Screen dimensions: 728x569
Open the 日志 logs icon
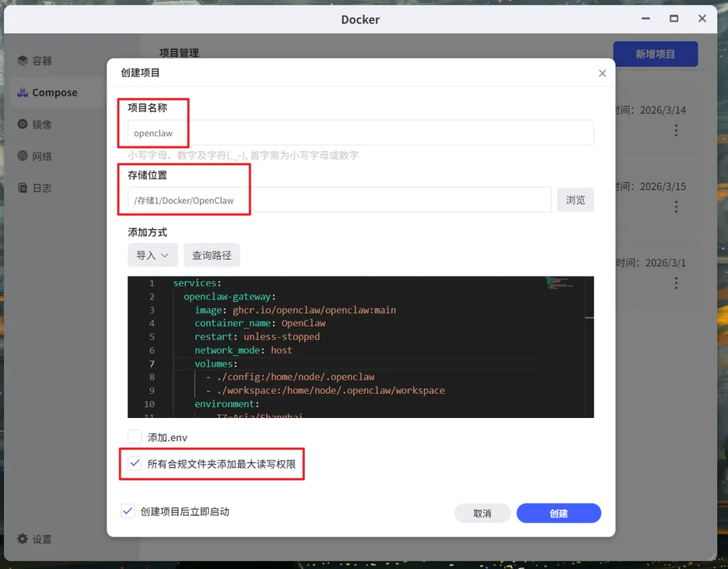(23, 187)
